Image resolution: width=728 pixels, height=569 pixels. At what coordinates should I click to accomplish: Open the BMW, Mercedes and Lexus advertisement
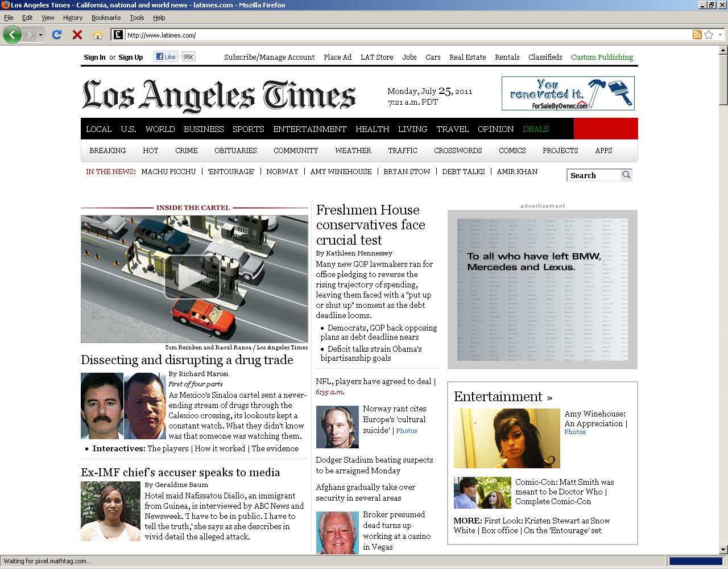tap(543, 290)
